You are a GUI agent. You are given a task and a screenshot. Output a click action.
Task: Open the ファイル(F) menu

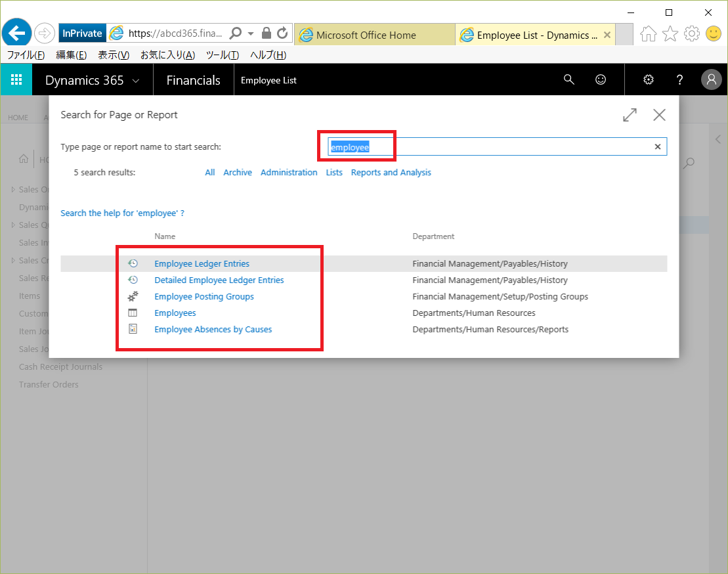tap(26, 55)
